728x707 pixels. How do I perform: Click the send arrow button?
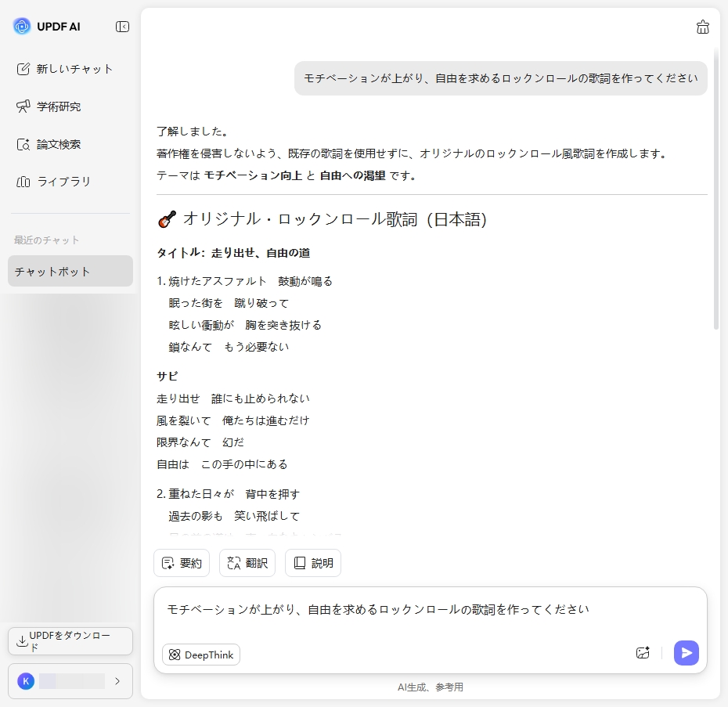coord(686,652)
